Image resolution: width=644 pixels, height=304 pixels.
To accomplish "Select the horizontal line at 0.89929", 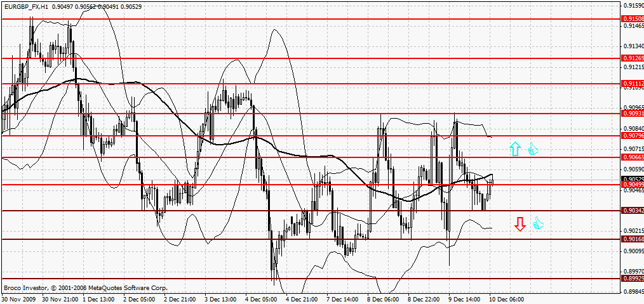I will [x=310, y=278].
